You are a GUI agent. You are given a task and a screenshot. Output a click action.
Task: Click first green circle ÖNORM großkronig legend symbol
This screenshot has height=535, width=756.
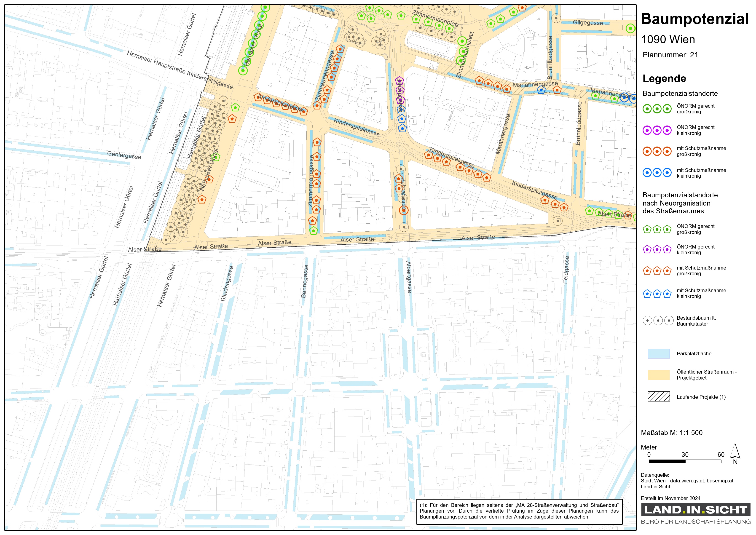pyautogui.click(x=647, y=109)
